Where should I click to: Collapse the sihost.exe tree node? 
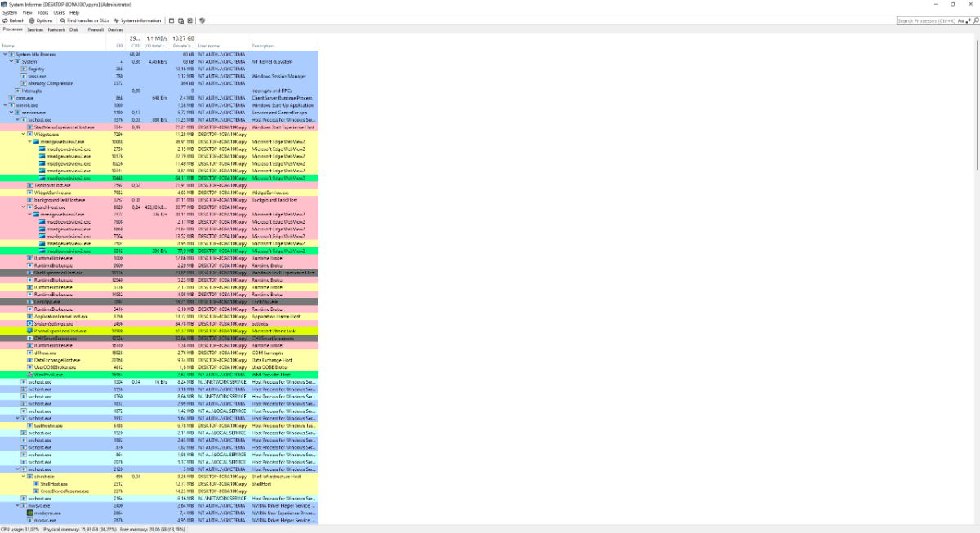[24, 477]
